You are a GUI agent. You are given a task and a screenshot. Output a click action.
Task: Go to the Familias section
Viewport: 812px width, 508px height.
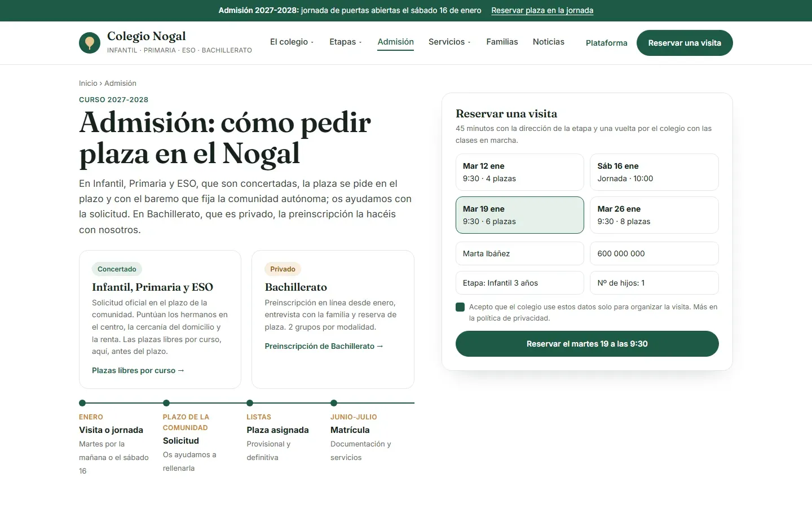[x=502, y=42]
